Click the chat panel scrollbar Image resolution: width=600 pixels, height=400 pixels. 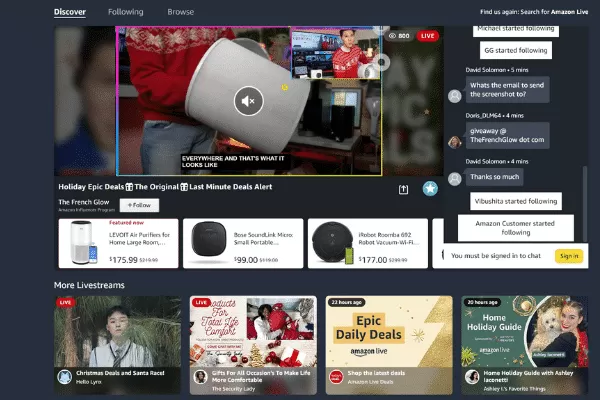click(x=585, y=203)
